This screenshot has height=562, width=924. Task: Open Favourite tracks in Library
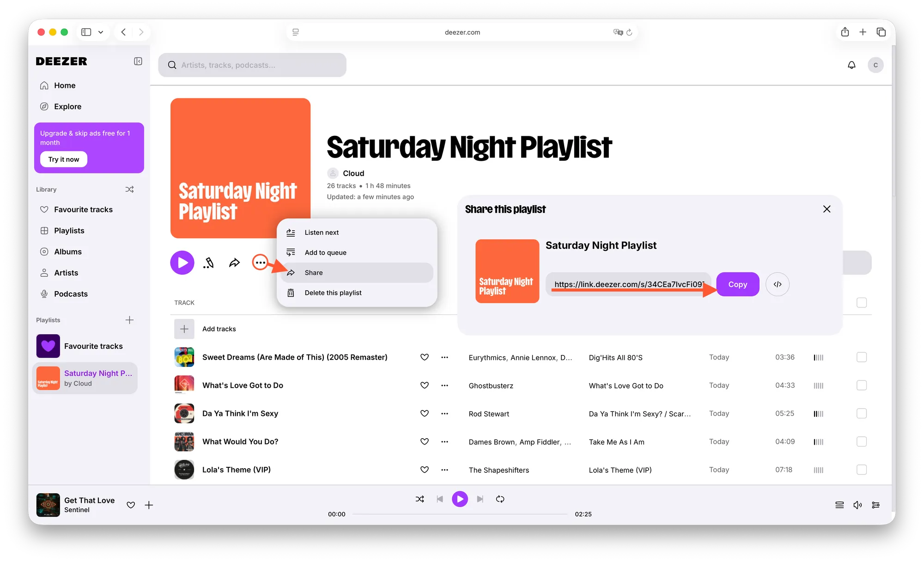[x=83, y=210]
